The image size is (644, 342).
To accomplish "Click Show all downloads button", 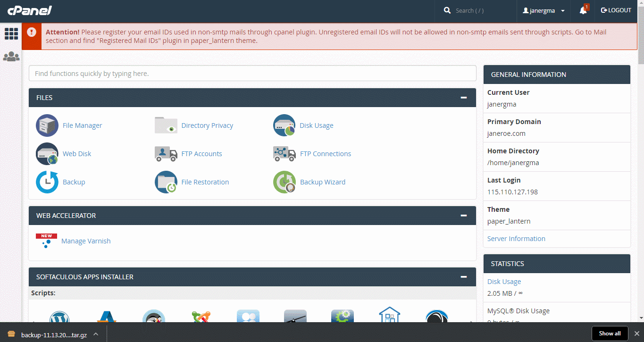I will [x=610, y=334].
